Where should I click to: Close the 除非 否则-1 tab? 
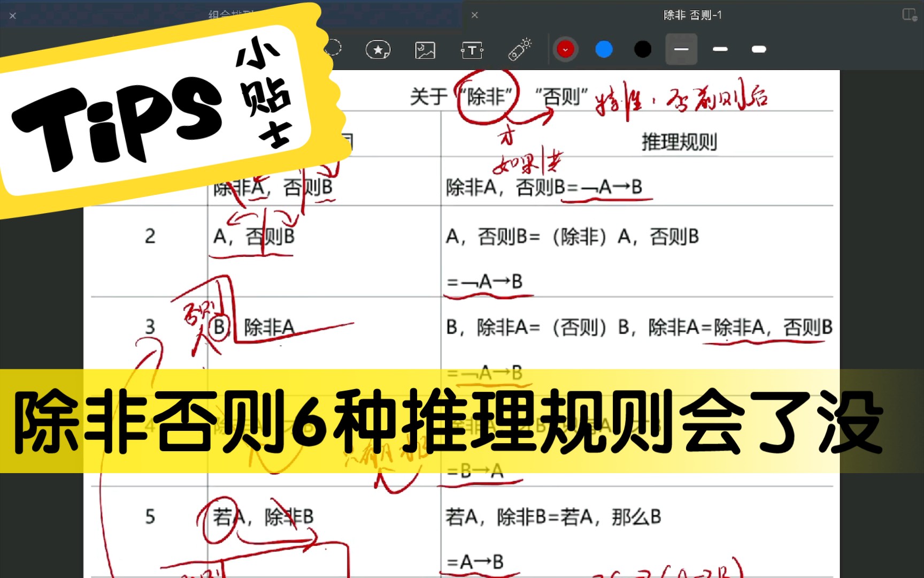point(474,15)
